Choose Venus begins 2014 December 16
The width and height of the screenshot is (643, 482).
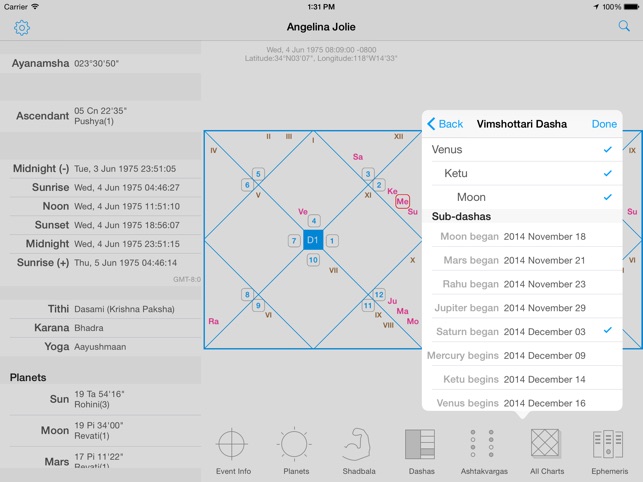(x=522, y=401)
